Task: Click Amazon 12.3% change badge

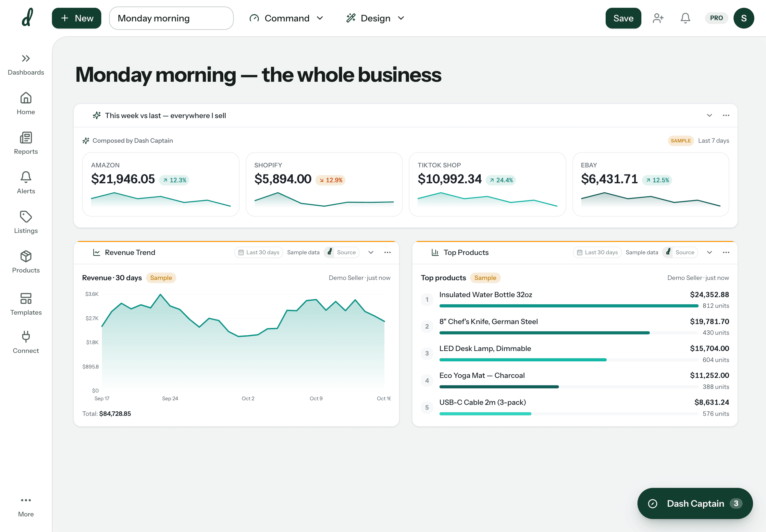Action: point(174,180)
